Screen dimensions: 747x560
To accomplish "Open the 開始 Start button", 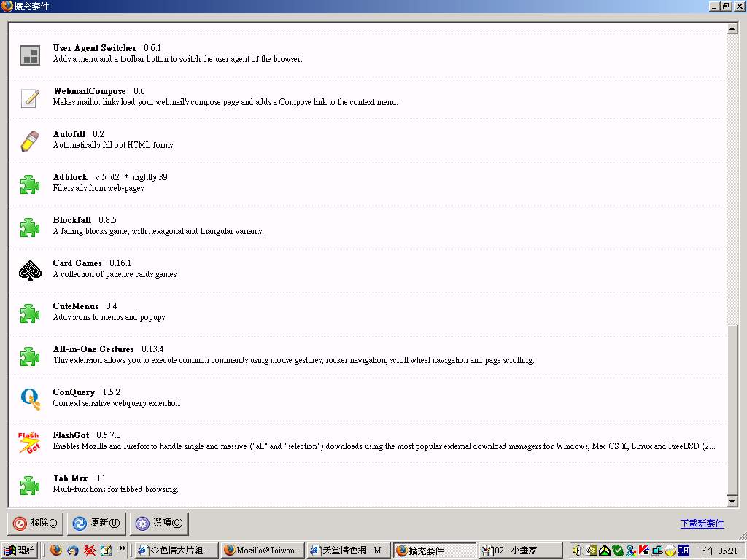I will 19,551.
